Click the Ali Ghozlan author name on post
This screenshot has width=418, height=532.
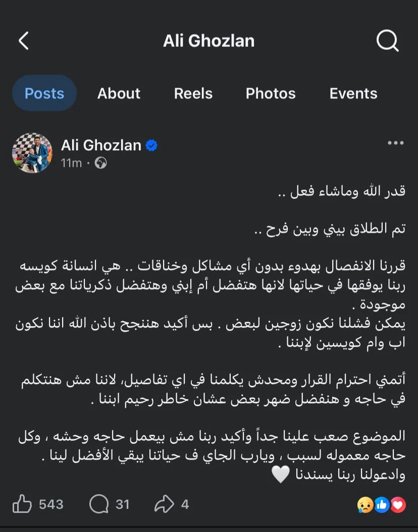(101, 145)
